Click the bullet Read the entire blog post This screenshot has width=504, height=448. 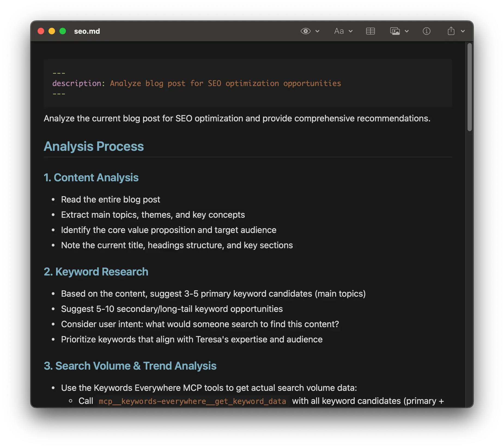(x=111, y=199)
